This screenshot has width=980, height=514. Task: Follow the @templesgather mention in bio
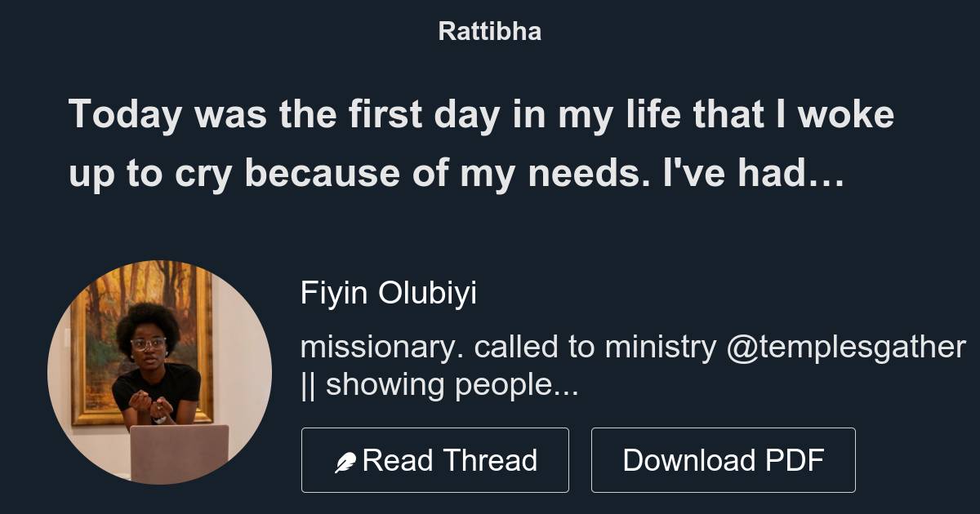[x=845, y=347]
